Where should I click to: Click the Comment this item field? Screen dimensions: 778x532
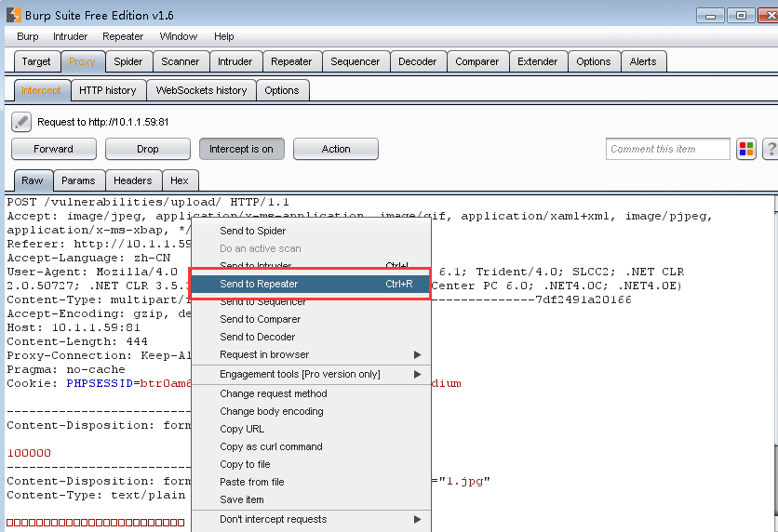668,149
